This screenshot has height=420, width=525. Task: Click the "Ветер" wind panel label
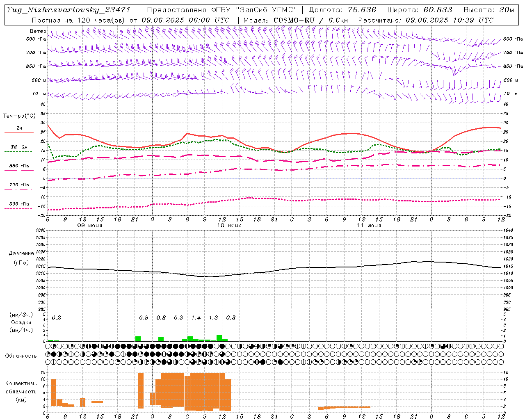tap(38, 31)
